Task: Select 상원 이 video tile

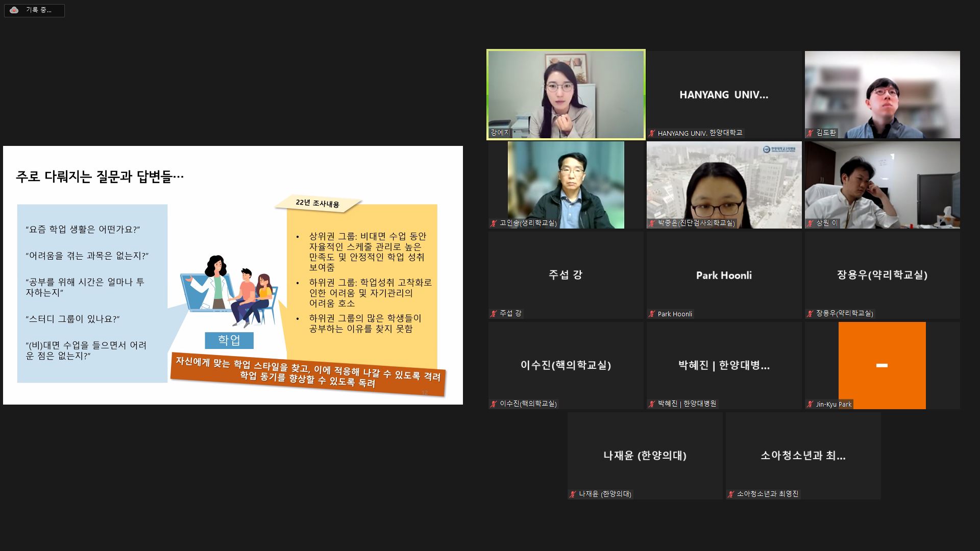Action: 882,185
